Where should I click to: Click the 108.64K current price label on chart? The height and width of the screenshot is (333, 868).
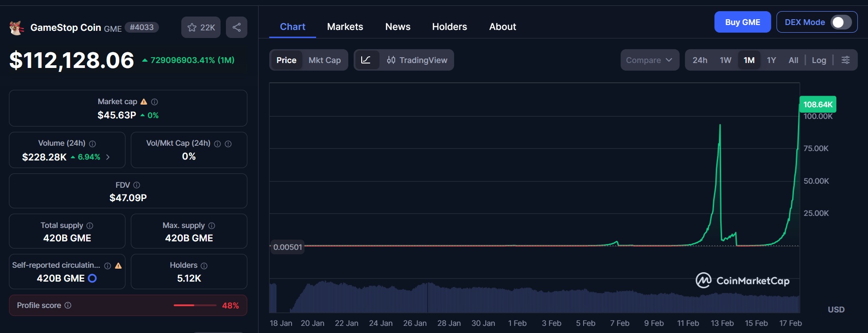[x=818, y=105]
